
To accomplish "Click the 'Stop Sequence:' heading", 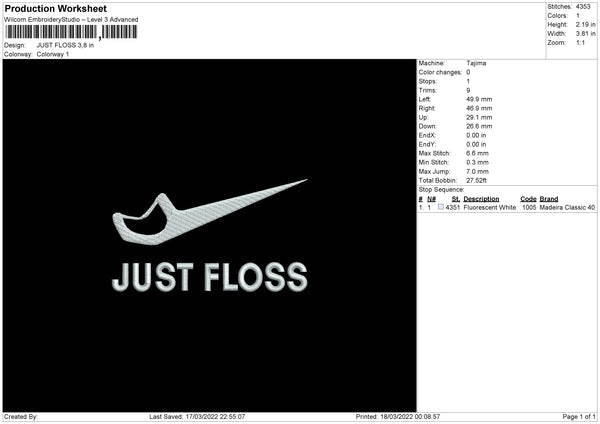I will point(441,190).
